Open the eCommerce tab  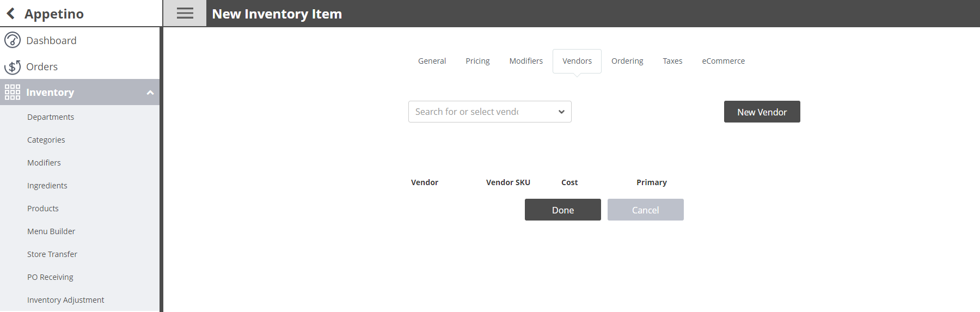[x=723, y=61]
